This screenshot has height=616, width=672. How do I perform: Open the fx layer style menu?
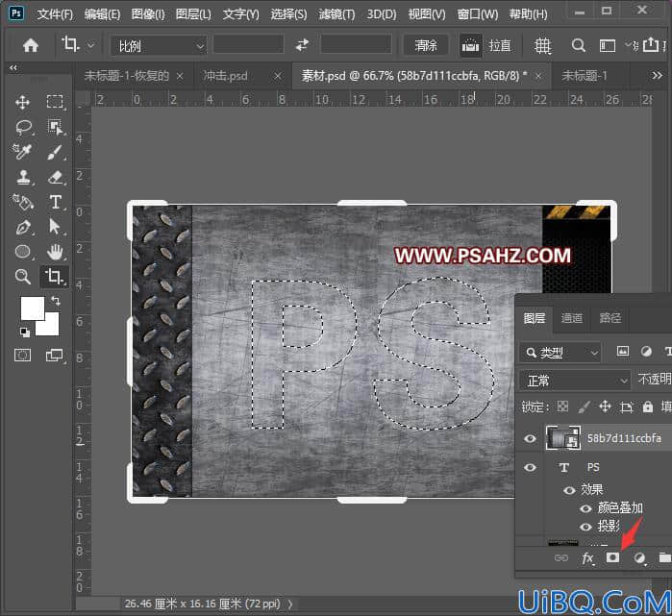click(x=588, y=557)
